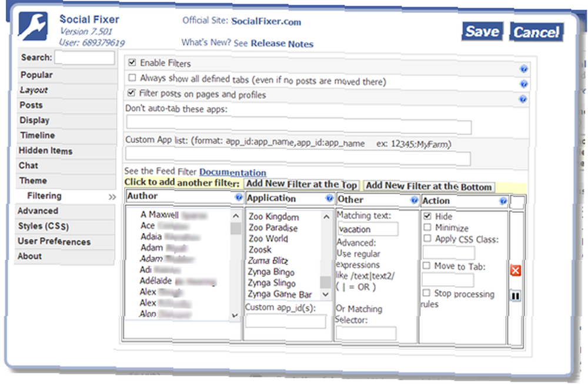This screenshot has height=384, width=588.
Task: Open help icon in Application column header
Action: (x=330, y=198)
